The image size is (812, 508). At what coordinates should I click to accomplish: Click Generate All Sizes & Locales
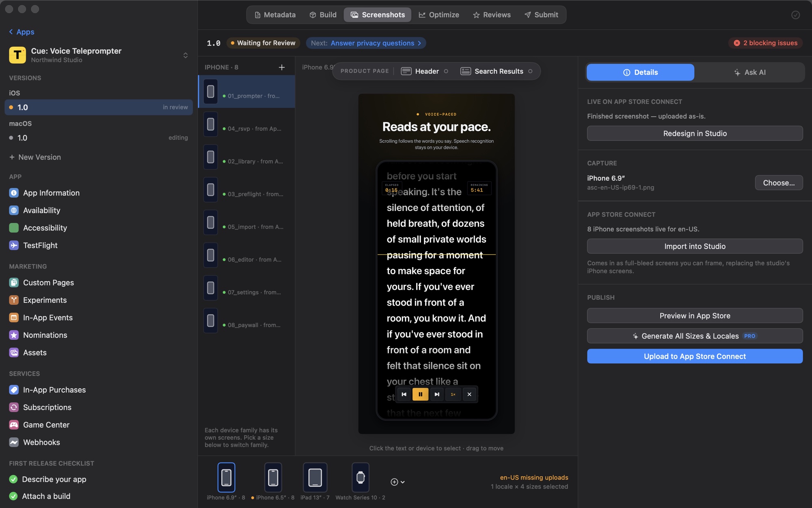(x=695, y=336)
